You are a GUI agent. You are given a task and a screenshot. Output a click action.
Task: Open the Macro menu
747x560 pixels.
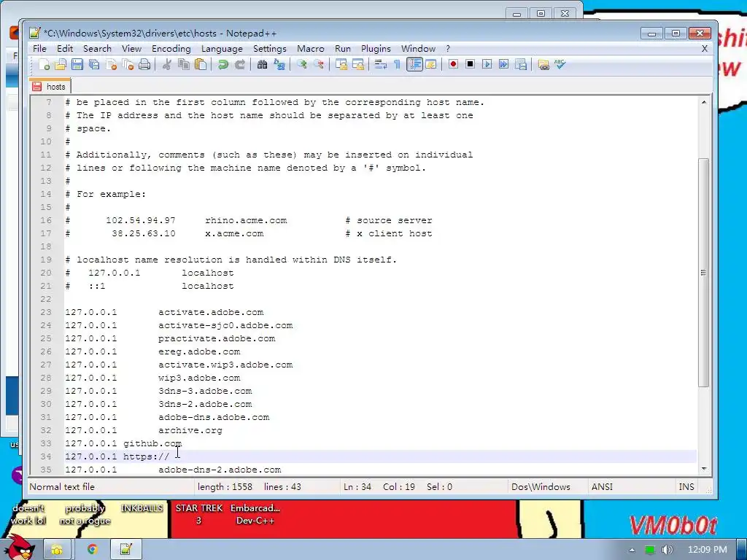[x=311, y=49]
